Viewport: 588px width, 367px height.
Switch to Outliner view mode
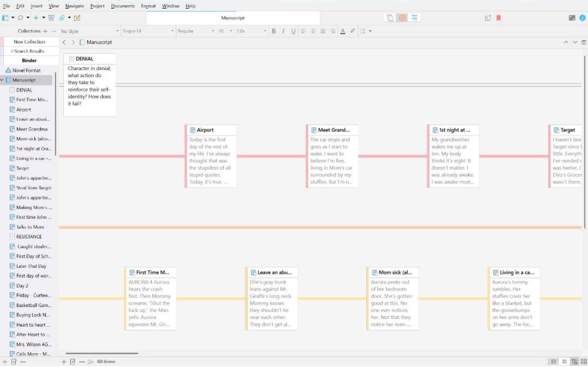(414, 18)
